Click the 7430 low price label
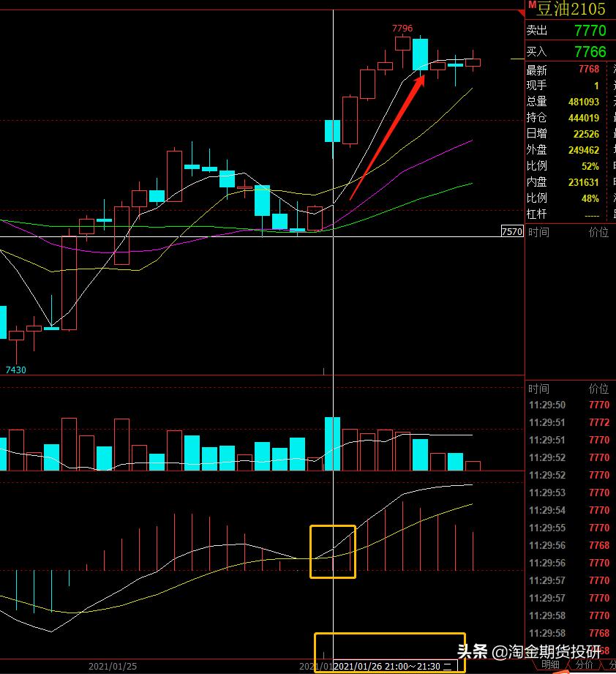 16,370
